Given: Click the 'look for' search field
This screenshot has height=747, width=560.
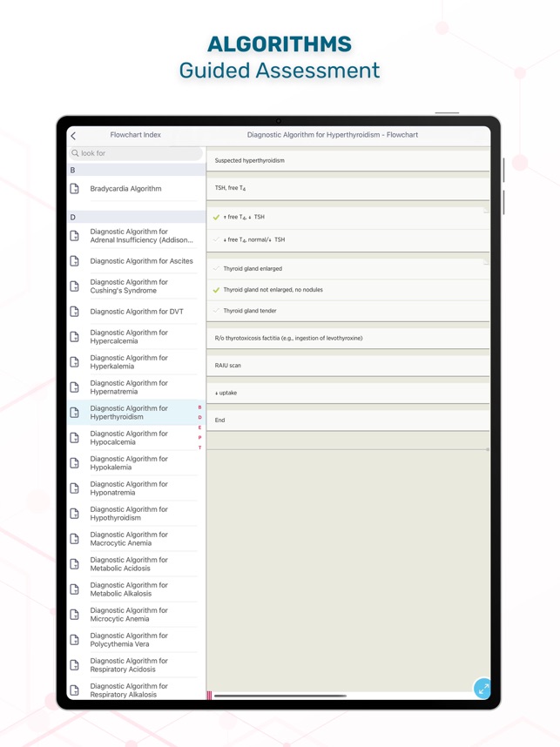Looking at the screenshot, I should pos(137,153).
